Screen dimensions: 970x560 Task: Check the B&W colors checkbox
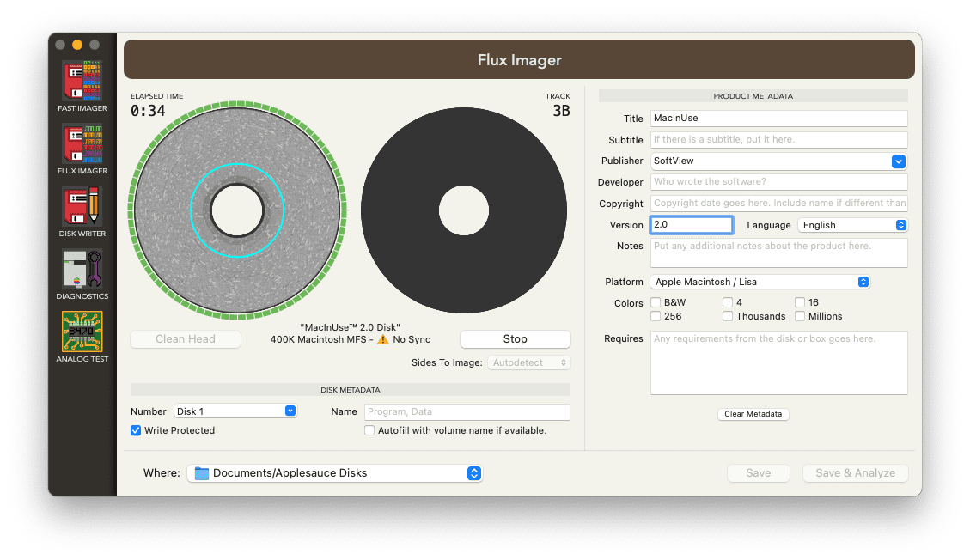click(656, 302)
